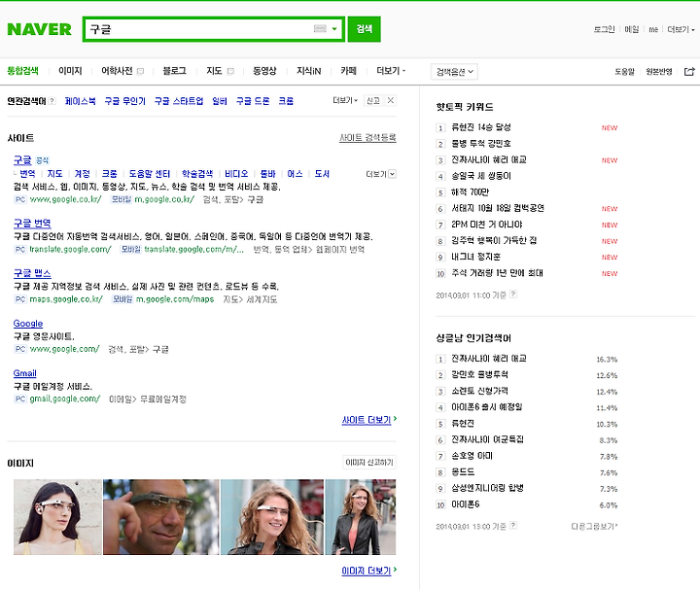Viewport: 700px width, 590px height.
Task: Expand the tab bar 더보기 dropdown
Action: [391, 71]
